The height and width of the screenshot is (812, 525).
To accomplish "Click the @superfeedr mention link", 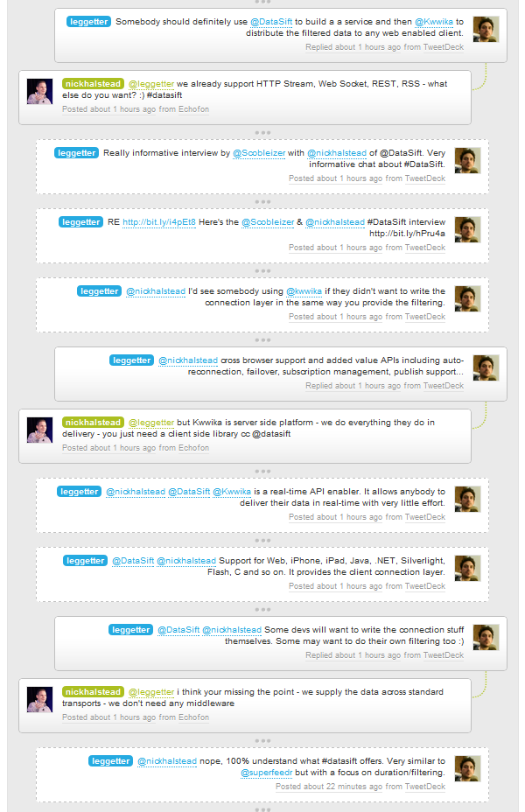I will [x=267, y=773].
